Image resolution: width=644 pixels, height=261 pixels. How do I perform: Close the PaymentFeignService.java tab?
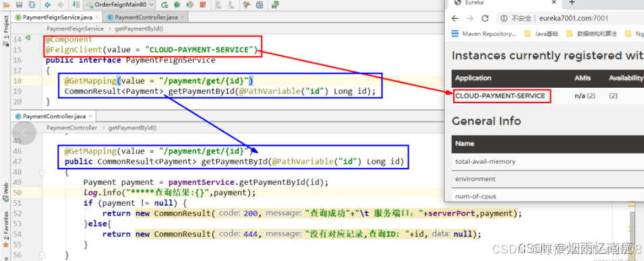[x=97, y=18]
